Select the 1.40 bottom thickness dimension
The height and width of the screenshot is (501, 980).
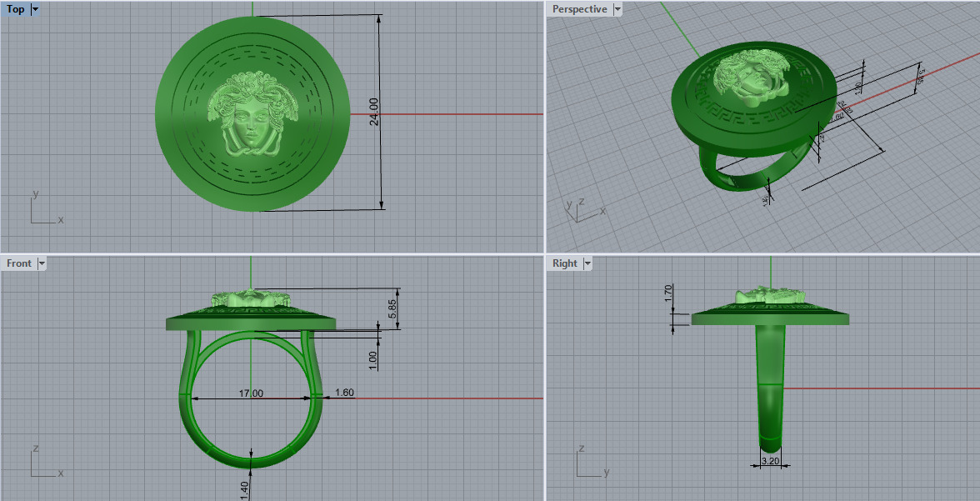pyautogui.click(x=244, y=489)
